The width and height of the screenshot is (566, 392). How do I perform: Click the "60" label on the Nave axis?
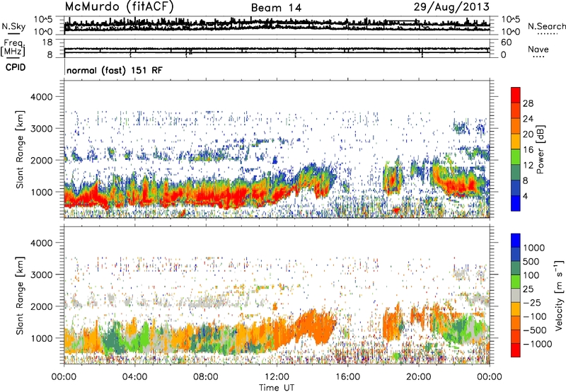pyautogui.click(x=507, y=42)
